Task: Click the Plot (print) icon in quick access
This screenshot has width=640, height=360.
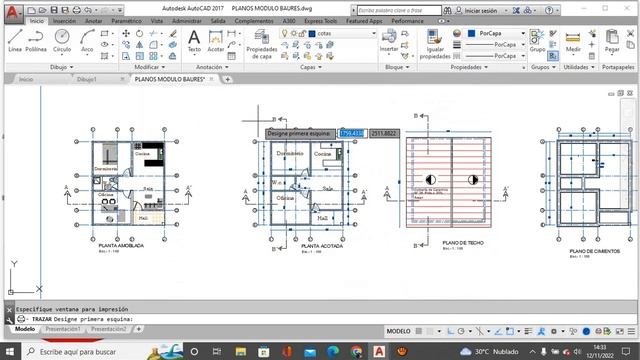Action: coord(76,10)
